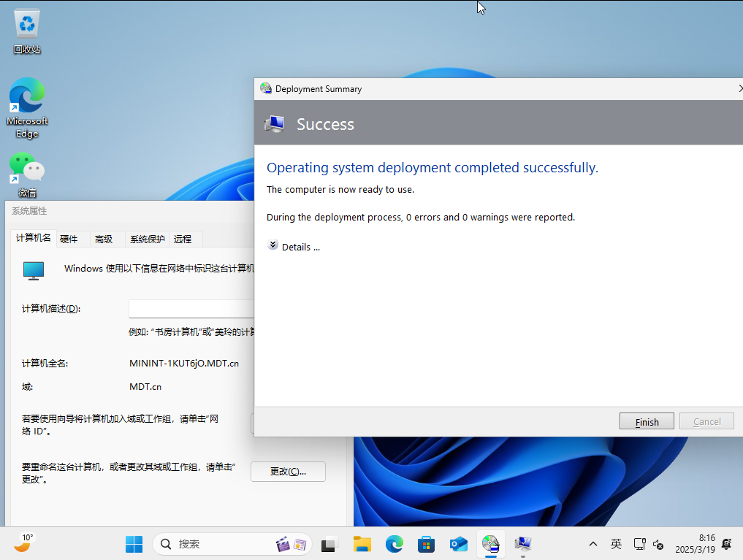Show hidden system tray icons chevron
Image resolution: width=743 pixels, height=560 pixels.
[593, 544]
